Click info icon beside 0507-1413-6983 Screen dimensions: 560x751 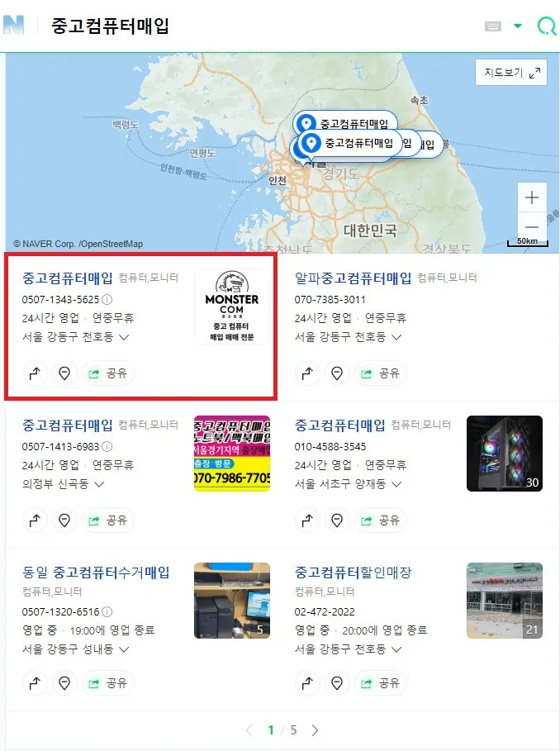(x=107, y=446)
